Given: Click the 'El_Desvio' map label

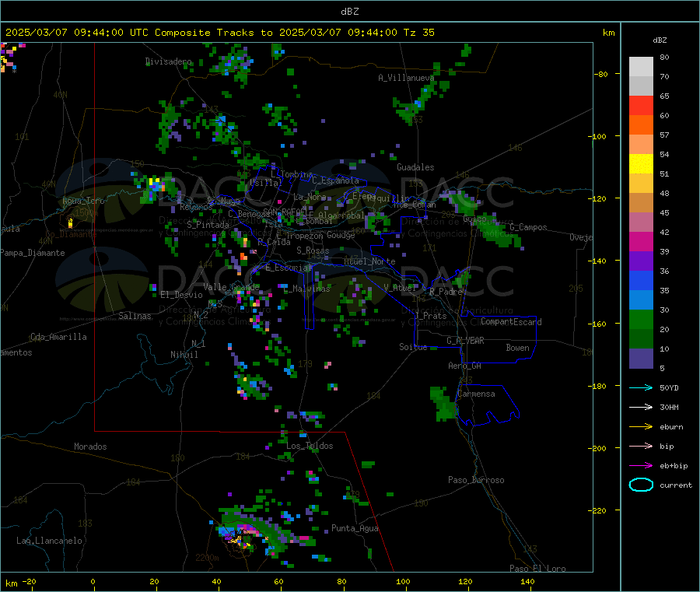Looking at the screenshot, I should click(181, 295).
